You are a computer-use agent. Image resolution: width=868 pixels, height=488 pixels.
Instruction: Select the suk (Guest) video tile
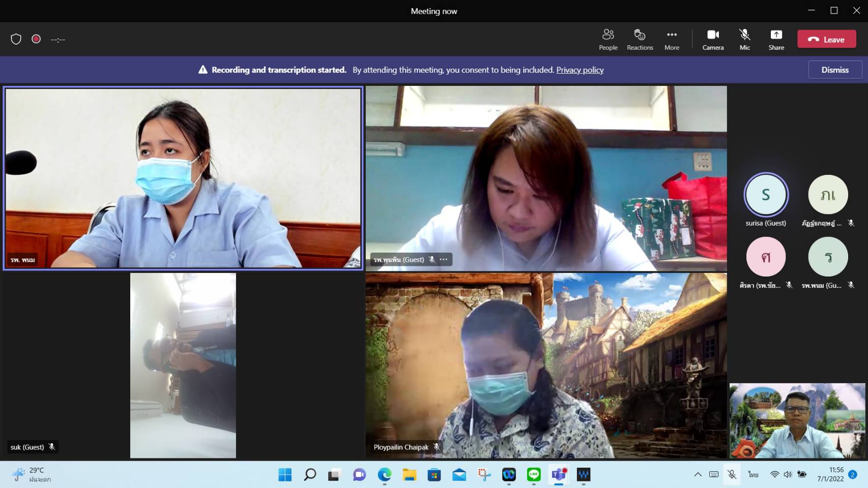183,365
